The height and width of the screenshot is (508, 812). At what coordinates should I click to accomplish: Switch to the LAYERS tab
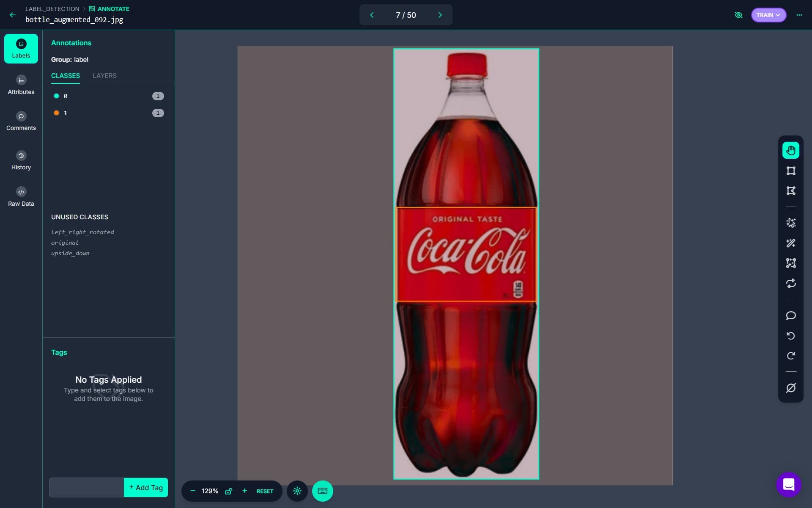point(104,76)
